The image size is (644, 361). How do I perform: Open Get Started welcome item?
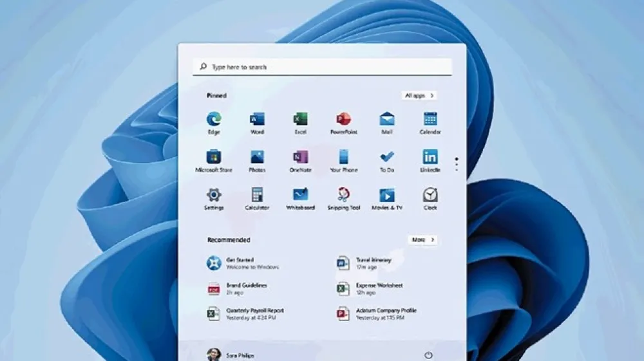[x=243, y=263]
